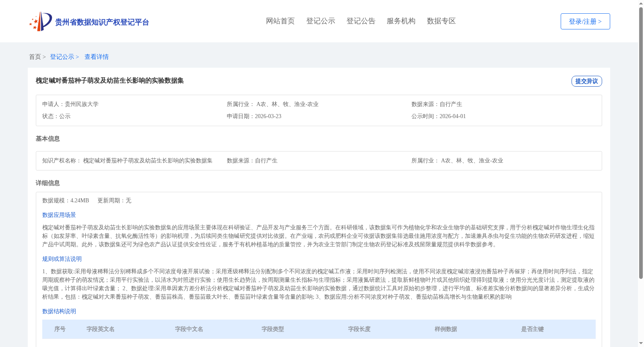Click the platform title 贵州省数据知识产权登记平台

tap(102, 22)
